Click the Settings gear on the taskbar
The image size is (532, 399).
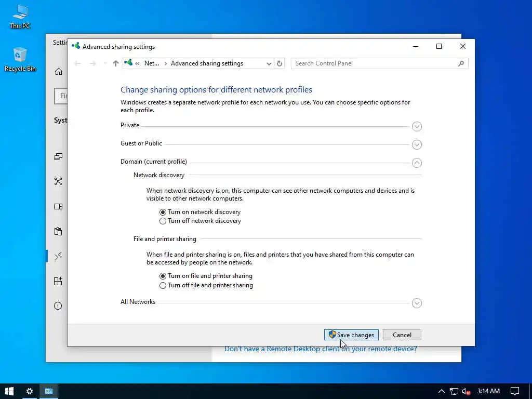click(x=30, y=391)
